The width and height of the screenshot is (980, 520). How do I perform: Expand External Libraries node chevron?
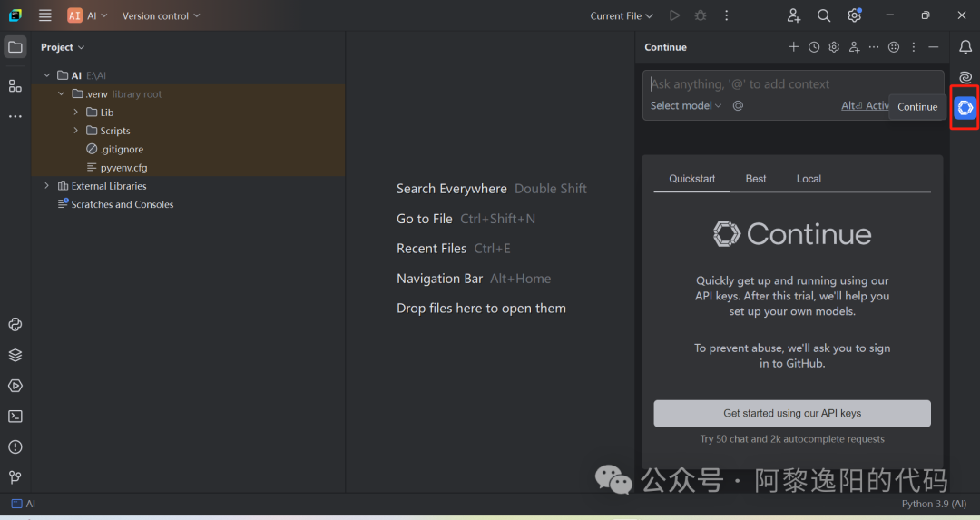[47, 186]
